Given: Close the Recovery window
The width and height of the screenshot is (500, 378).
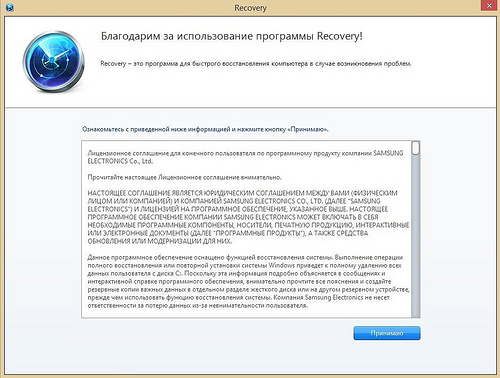Looking at the screenshot, I should (490, 5).
